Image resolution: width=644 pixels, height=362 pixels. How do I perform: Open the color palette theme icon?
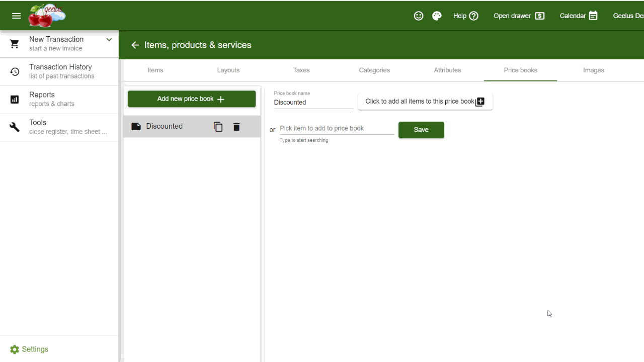point(437,16)
